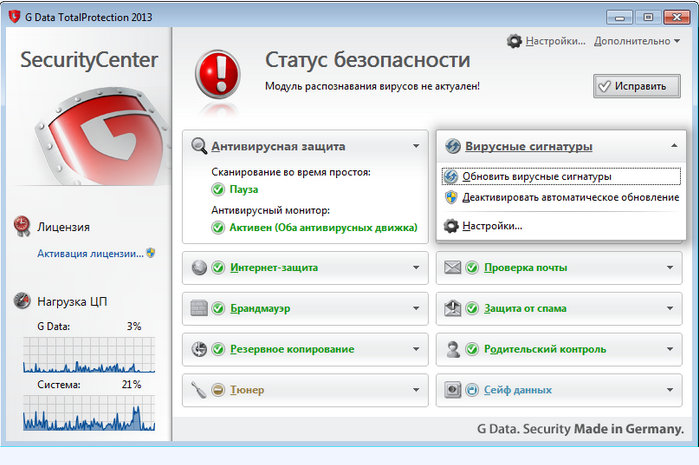Select Деактивировать автоматическое обновление entry

[x=561, y=197]
